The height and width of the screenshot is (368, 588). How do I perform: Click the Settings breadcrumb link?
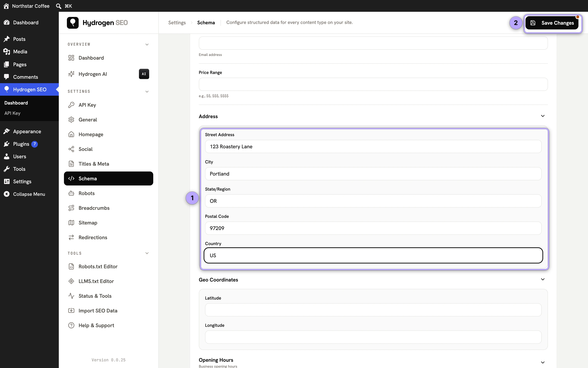pyautogui.click(x=177, y=23)
